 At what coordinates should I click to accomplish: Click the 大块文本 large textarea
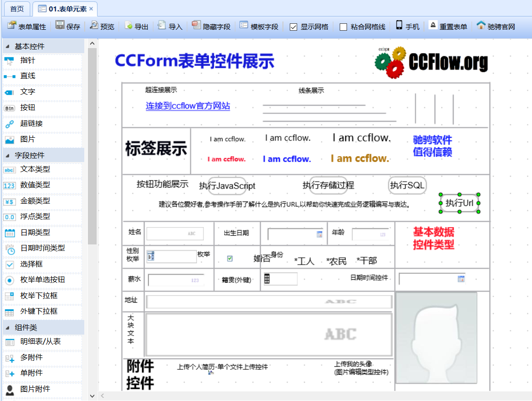point(269,335)
